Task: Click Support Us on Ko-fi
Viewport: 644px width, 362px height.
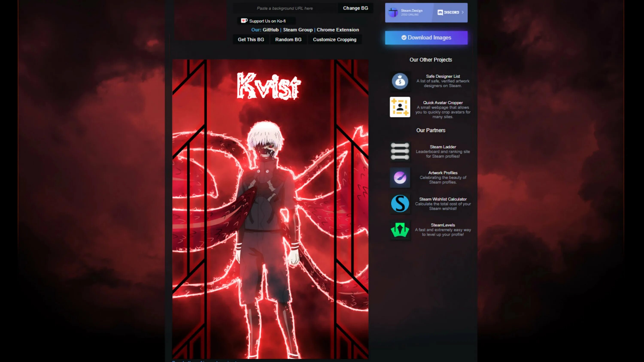Action: [266, 21]
